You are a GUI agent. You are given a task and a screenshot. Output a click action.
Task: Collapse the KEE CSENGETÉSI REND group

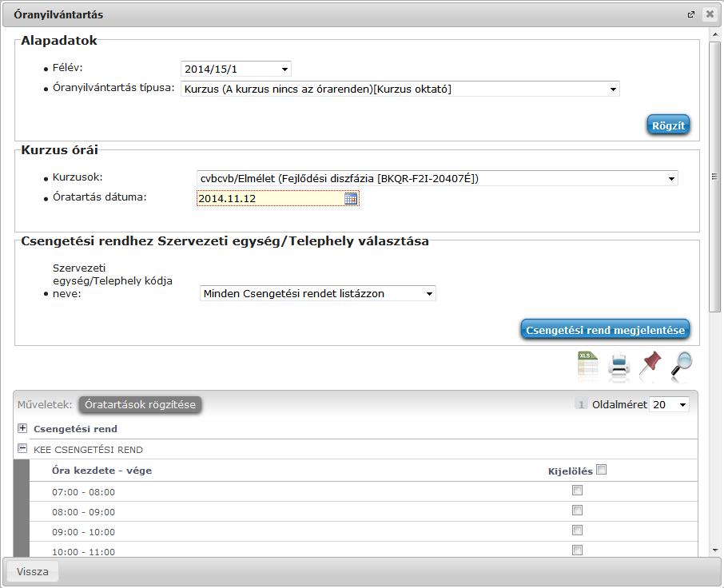(22, 448)
